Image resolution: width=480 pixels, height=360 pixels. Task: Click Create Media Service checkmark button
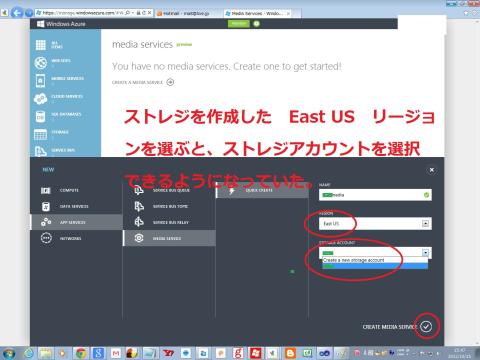point(426,327)
